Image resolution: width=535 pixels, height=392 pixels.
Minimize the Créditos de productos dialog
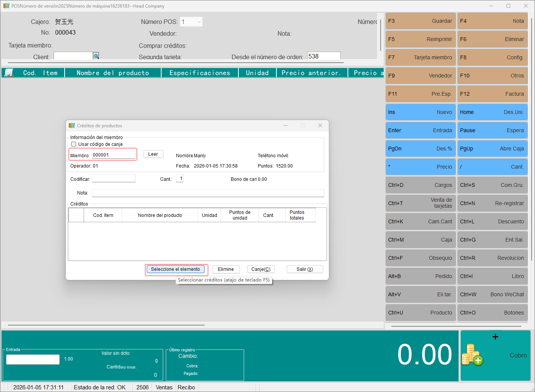[x=285, y=126]
